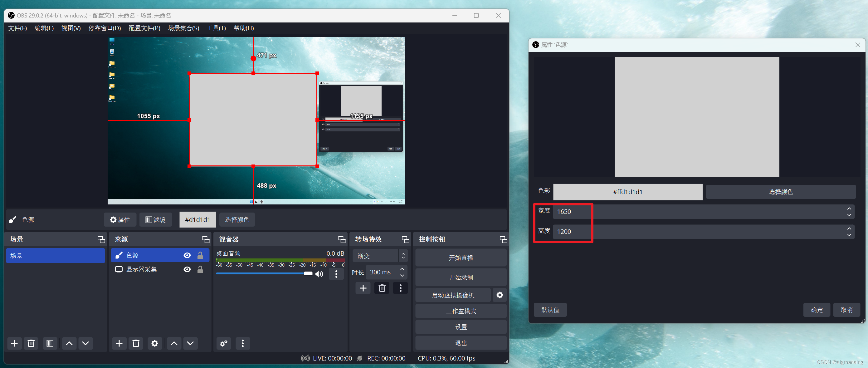Open transition properties three-dot menu

[401, 288]
